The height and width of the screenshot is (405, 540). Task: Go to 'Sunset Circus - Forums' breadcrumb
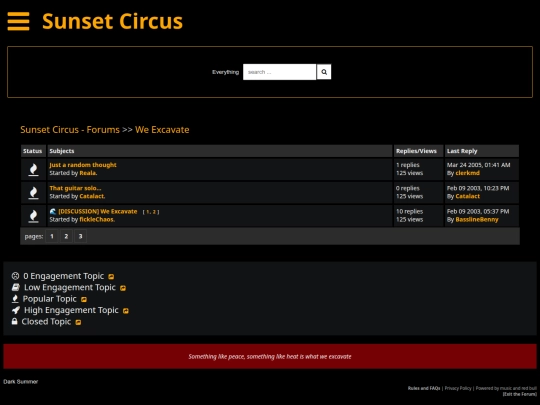(70, 130)
